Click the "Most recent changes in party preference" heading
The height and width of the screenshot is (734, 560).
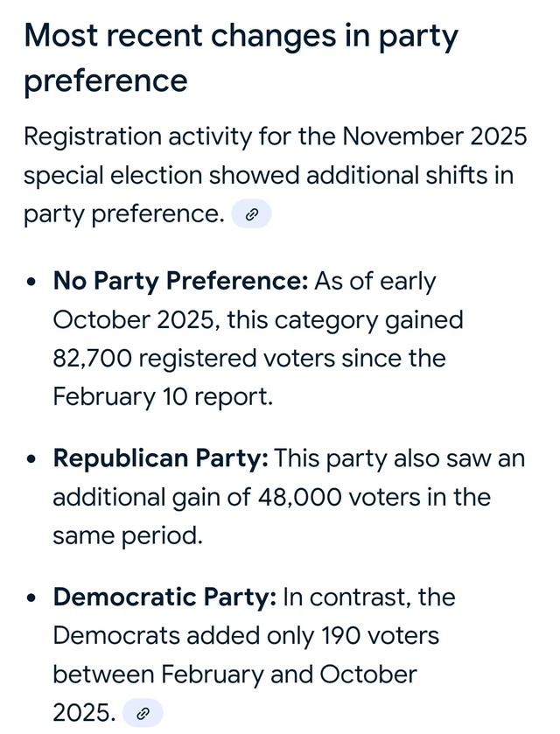coord(241,58)
